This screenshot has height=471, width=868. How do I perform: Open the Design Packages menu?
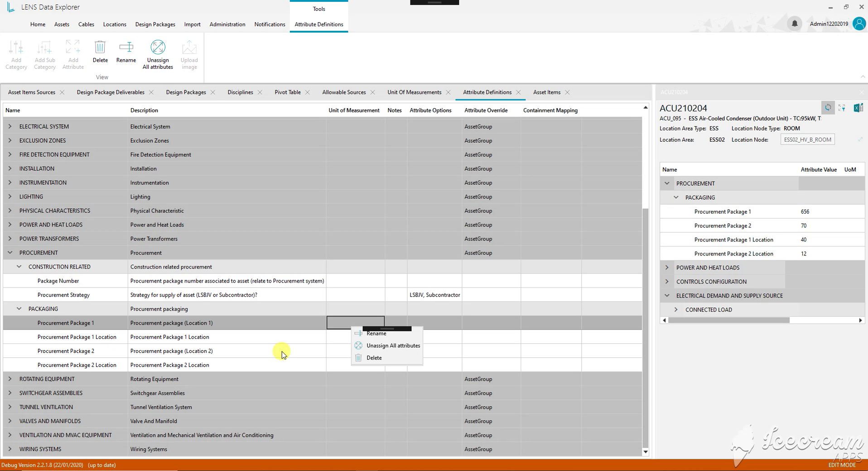[x=155, y=24]
